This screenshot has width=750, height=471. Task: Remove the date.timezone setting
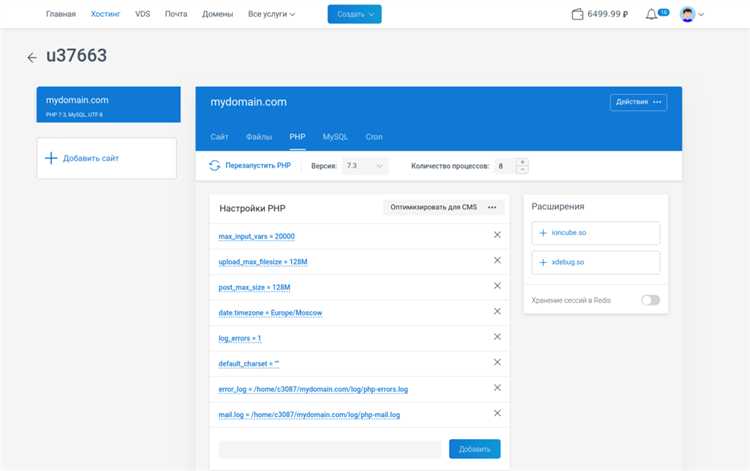497,311
